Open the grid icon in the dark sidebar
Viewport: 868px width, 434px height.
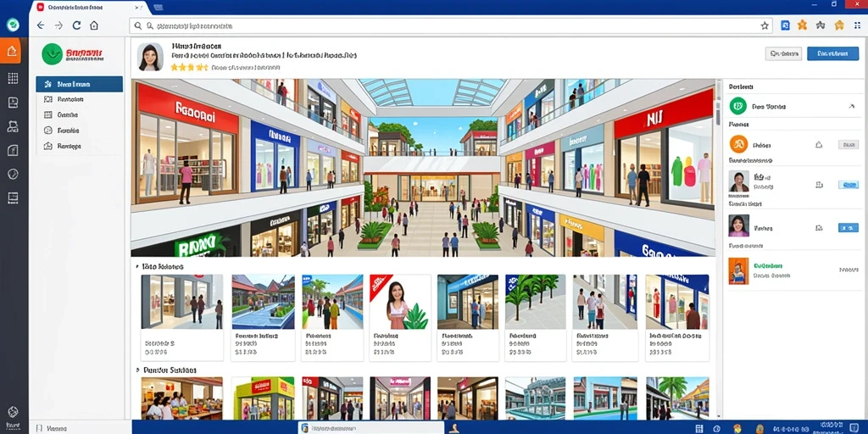tap(13, 78)
